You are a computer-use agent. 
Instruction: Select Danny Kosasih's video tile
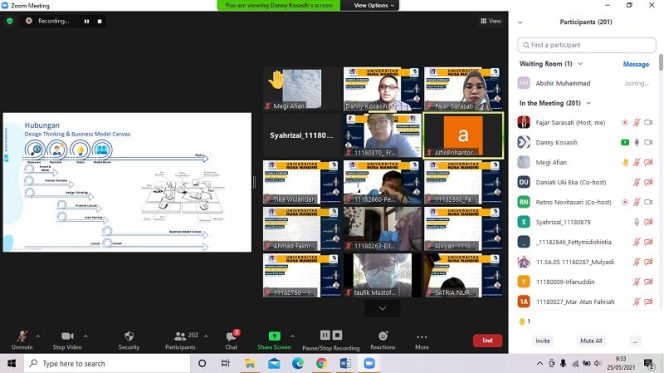pyautogui.click(x=382, y=88)
